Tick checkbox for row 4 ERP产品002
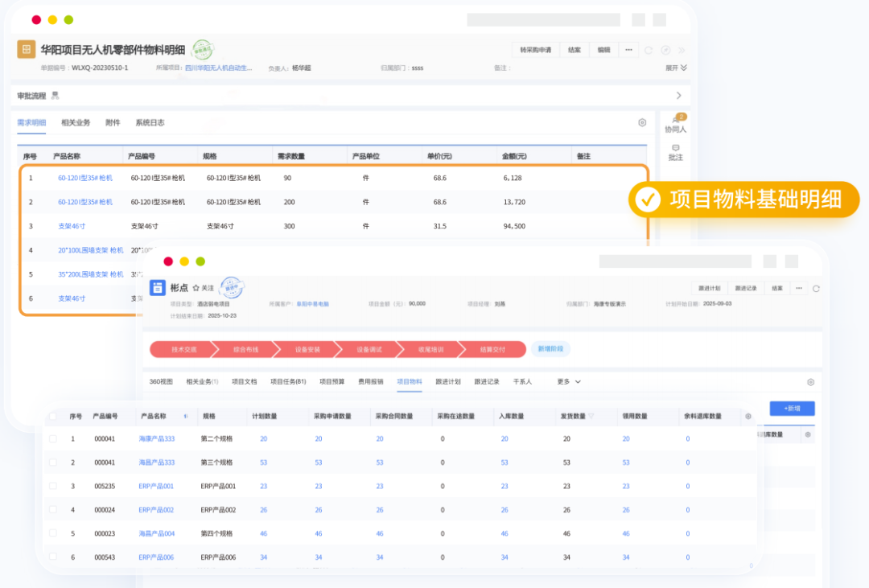This screenshot has height=588, width=869. [x=52, y=510]
